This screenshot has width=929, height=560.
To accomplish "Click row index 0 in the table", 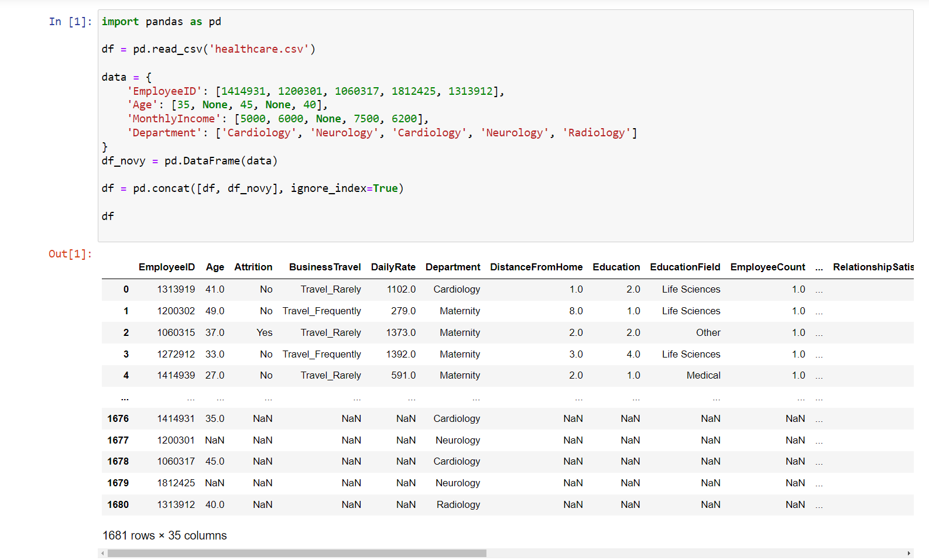I will point(126,289).
